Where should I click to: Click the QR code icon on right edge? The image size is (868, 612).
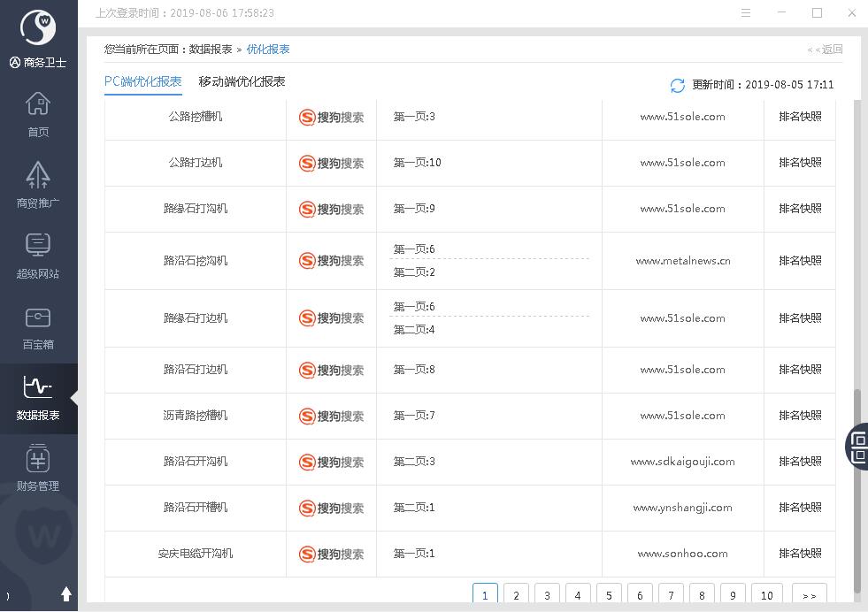point(858,446)
